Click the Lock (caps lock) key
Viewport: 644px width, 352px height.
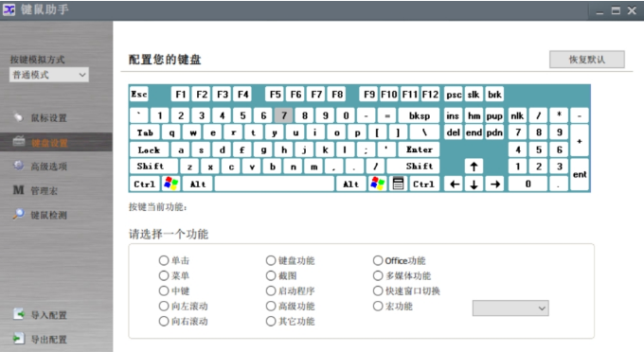(x=149, y=150)
